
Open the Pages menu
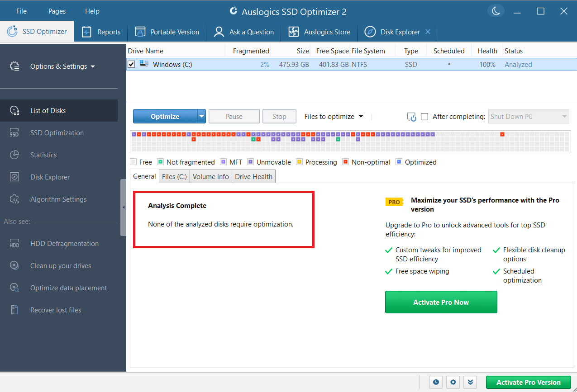[x=57, y=11]
